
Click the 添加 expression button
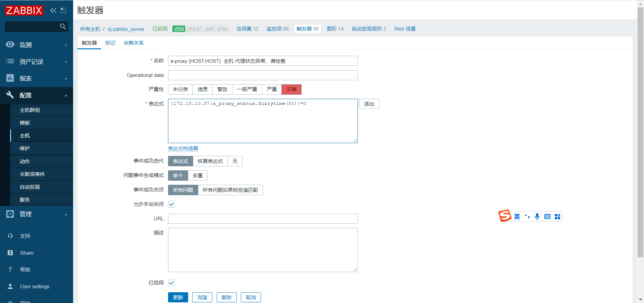(369, 104)
